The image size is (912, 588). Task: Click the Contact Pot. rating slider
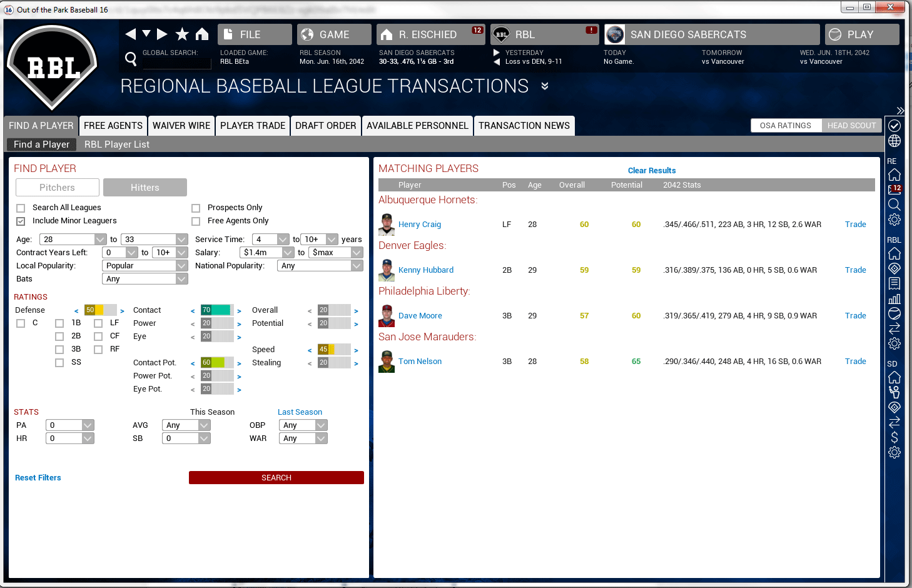[x=217, y=363]
